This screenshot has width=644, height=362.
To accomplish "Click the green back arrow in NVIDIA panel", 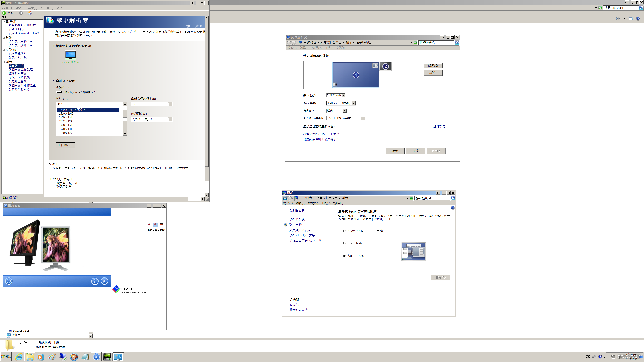I will pyautogui.click(x=4, y=13).
